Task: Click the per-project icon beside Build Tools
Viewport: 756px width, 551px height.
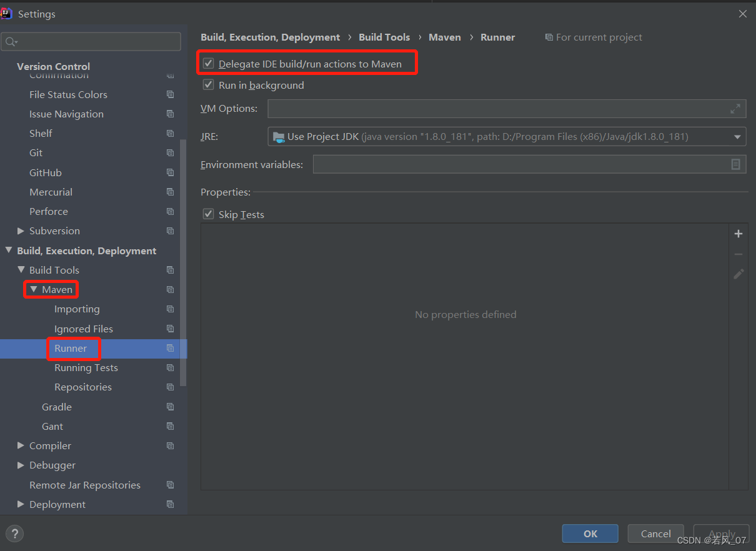Action: [170, 270]
